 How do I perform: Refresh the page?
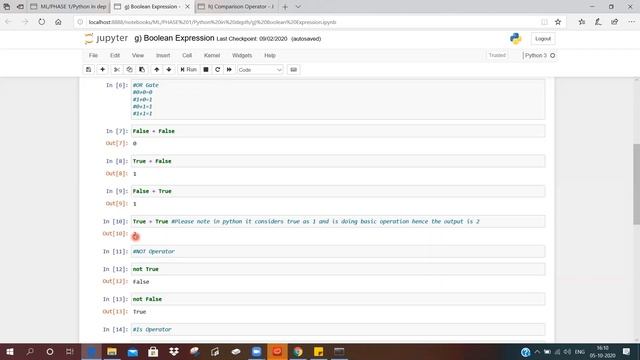[42, 22]
